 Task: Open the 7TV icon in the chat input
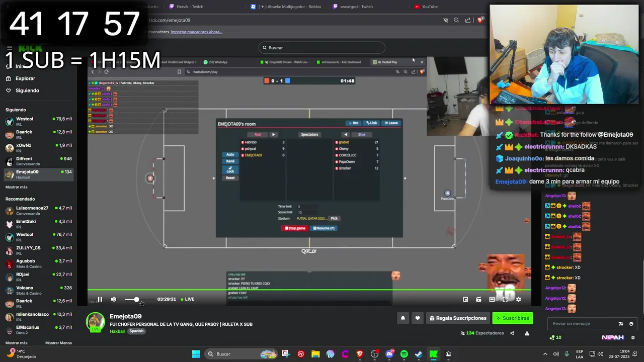[x=621, y=324]
